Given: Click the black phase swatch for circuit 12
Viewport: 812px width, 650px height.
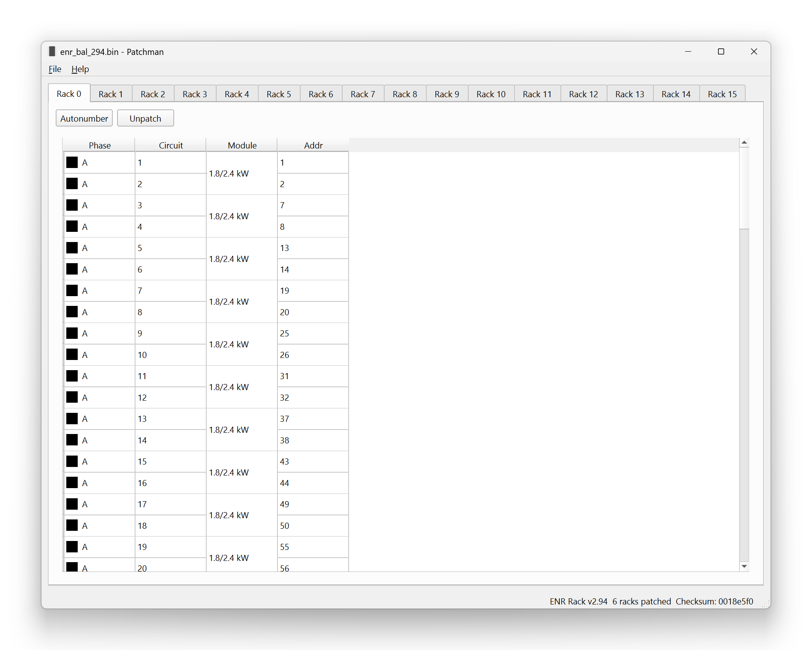Looking at the screenshot, I should (72, 397).
